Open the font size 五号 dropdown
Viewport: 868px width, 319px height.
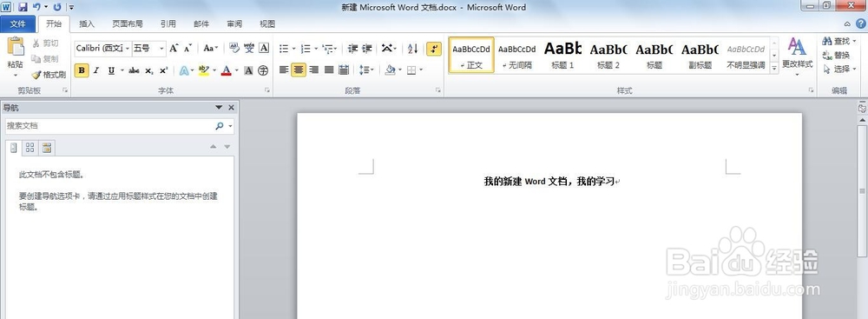(161, 49)
